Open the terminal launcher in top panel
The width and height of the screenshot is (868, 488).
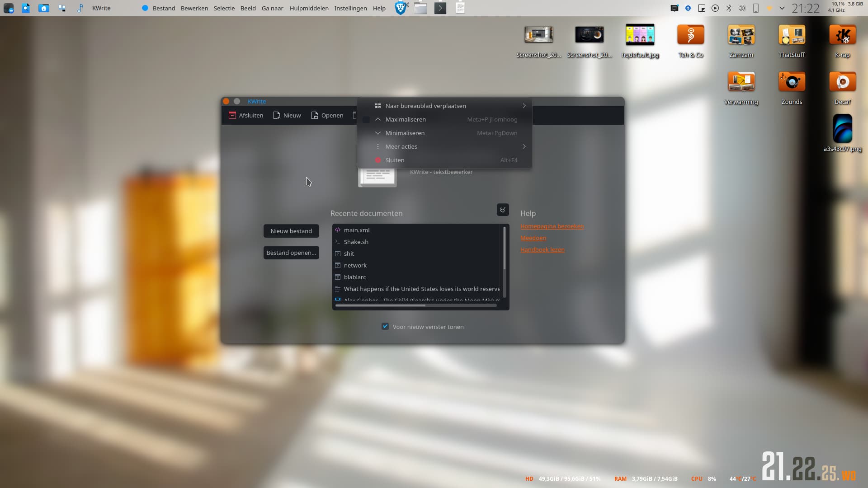pyautogui.click(x=440, y=8)
